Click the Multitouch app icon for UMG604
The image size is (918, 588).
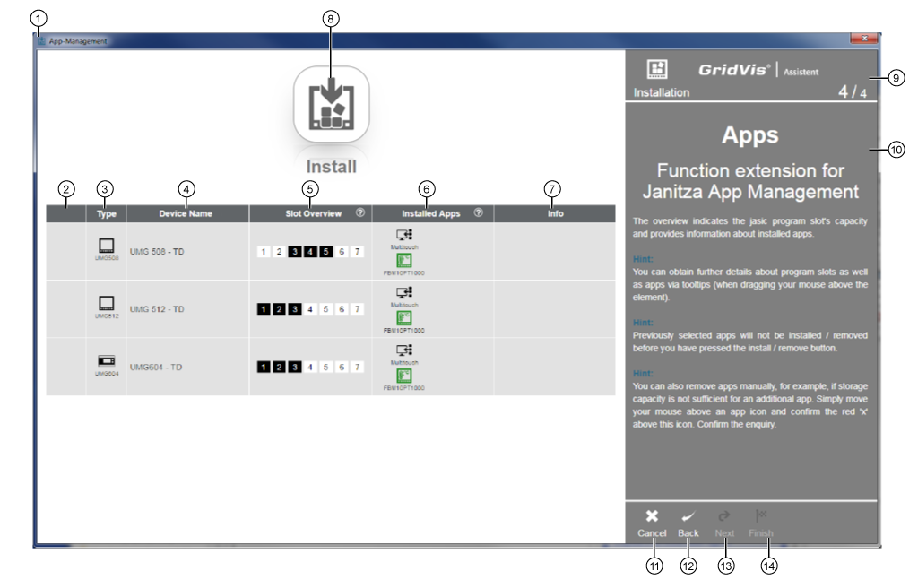point(403,351)
